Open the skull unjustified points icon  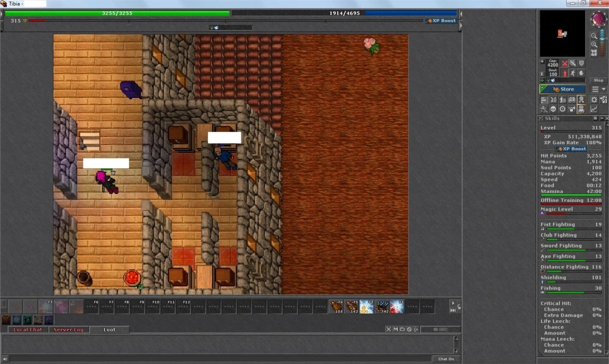tap(553, 109)
